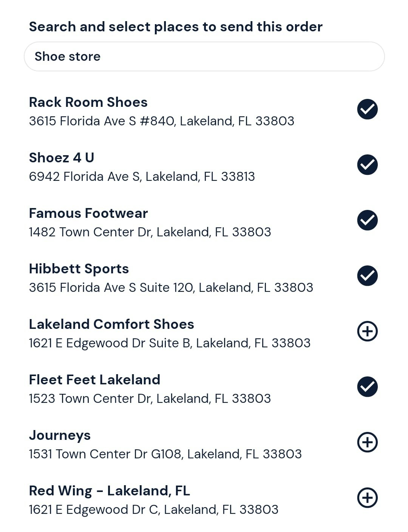This screenshot has height=532, width=408.
Task: Uncheck Shoez 4 U selection
Action: pos(367,165)
